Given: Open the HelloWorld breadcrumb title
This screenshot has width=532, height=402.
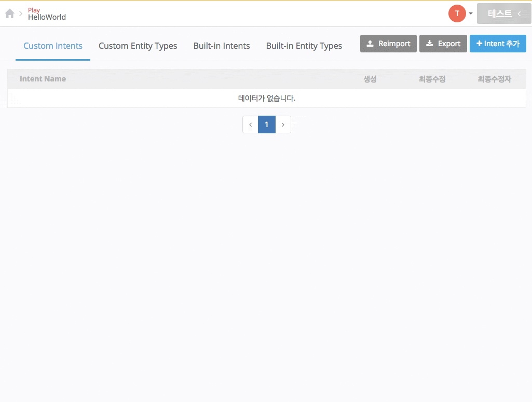Looking at the screenshot, I should pos(47,17).
